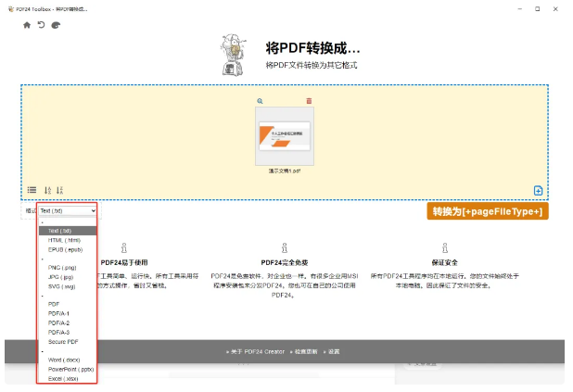Viewport: 573px width, 392px height.
Task: Collapse the Text (.txt) format dropdown
Action: coord(67,211)
